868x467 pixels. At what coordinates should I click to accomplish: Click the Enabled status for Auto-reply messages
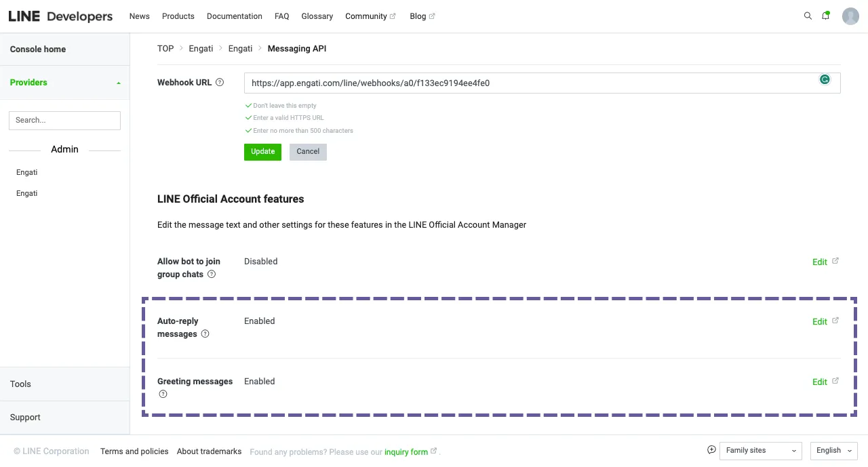coord(260,321)
